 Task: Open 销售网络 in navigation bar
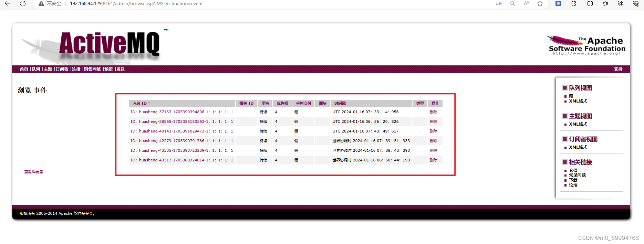pos(92,69)
